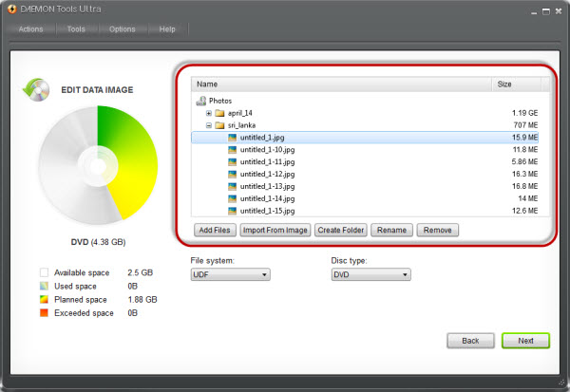Open the Help menu

tap(167, 29)
